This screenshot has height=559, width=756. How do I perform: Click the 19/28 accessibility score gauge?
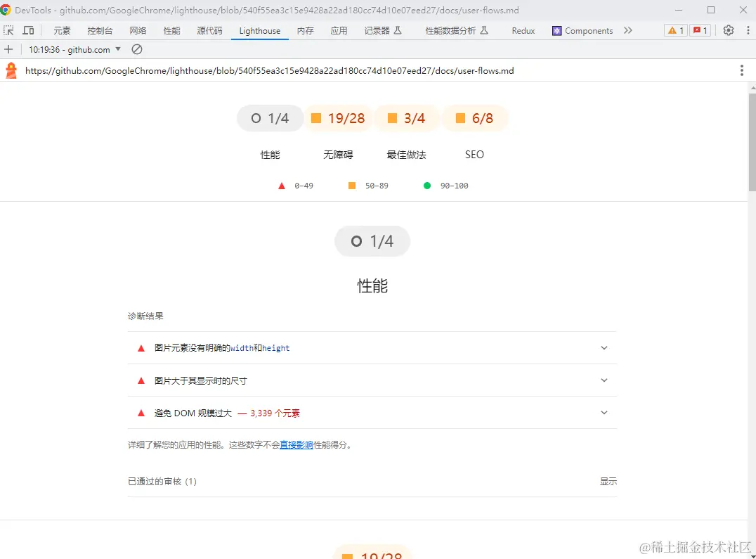pyautogui.click(x=338, y=118)
